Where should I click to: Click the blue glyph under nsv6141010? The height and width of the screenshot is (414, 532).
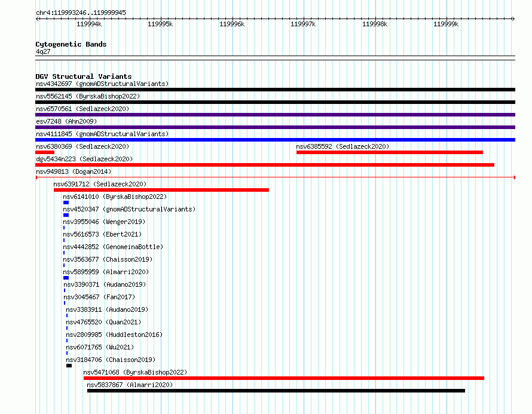point(66,203)
